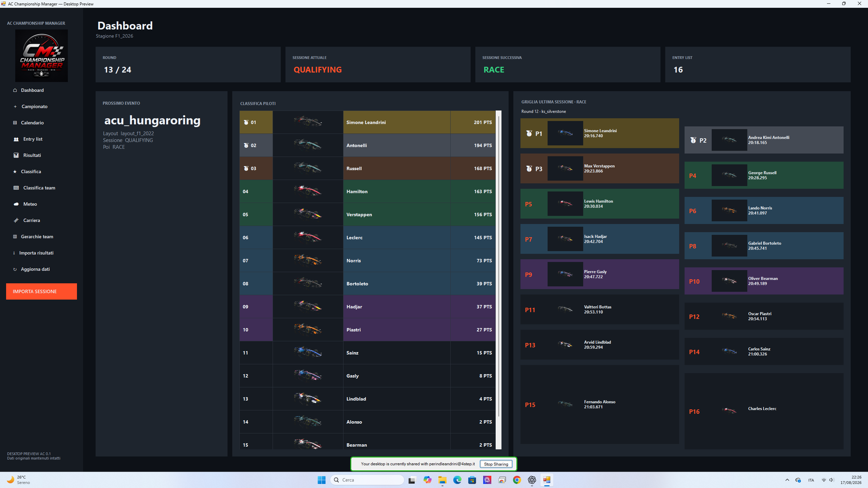Select the Fernando Alonso P15 grid card
This screenshot has height=488, width=868.
click(x=599, y=404)
